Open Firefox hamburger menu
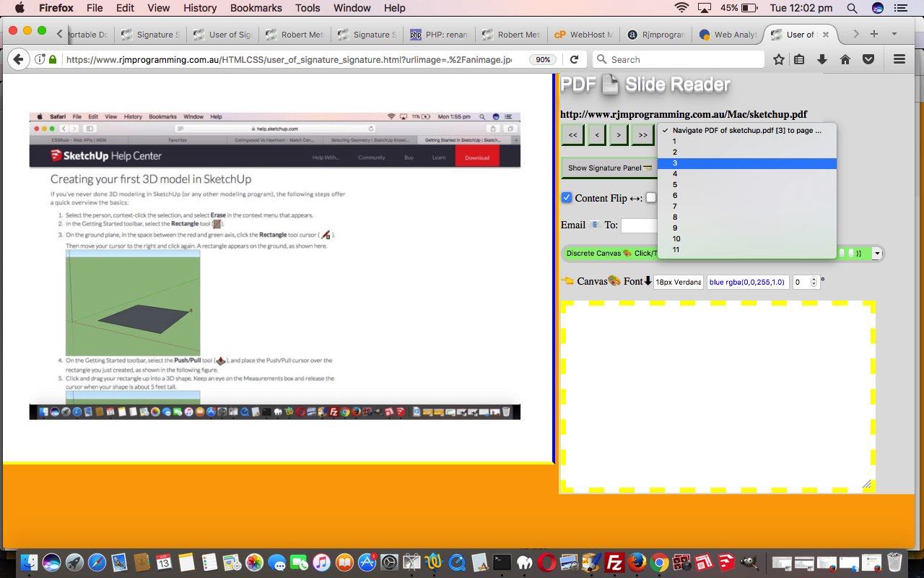 click(x=899, y=59)
